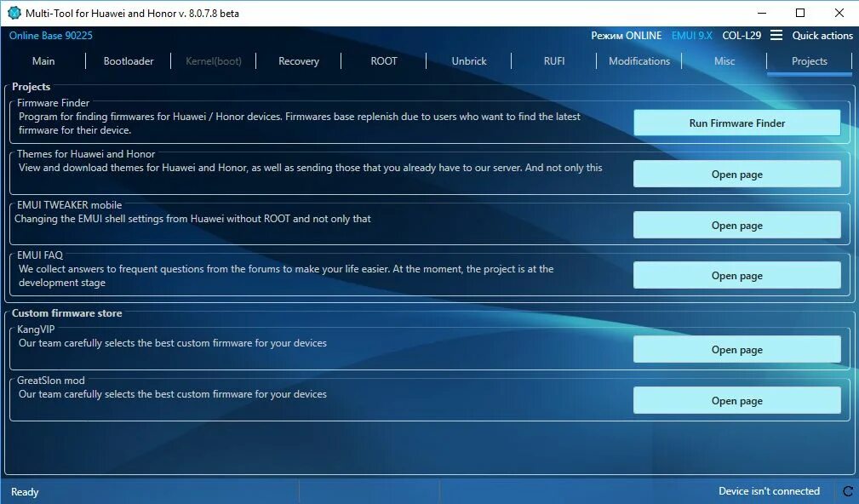Image resolution: width=859 pixels, height=504 pixels.
Task: Open the GreatSlon mod page
Action: coord(737,400)
